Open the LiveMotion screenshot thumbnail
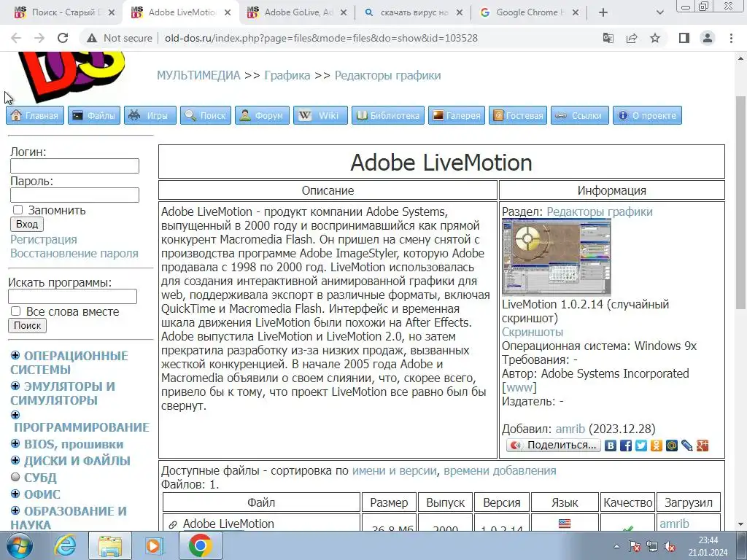This screenshot has height=560, width=747. click(x=556, y=257)
